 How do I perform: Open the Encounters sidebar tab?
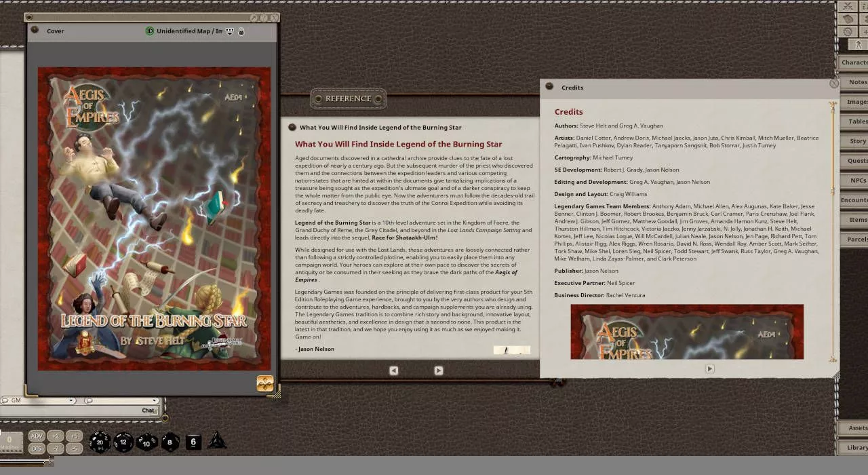coord(854,200)
